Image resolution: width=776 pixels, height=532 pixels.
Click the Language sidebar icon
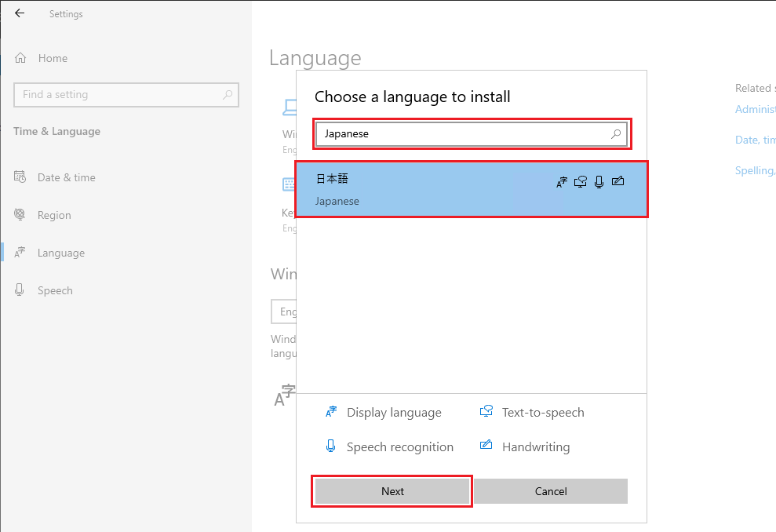click(x=20, y=253)
